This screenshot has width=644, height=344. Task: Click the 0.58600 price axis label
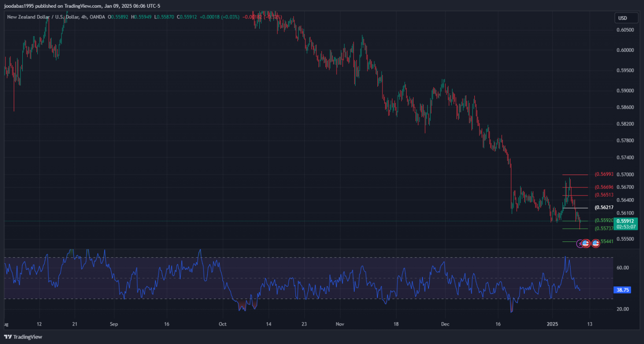coord(625,107)
